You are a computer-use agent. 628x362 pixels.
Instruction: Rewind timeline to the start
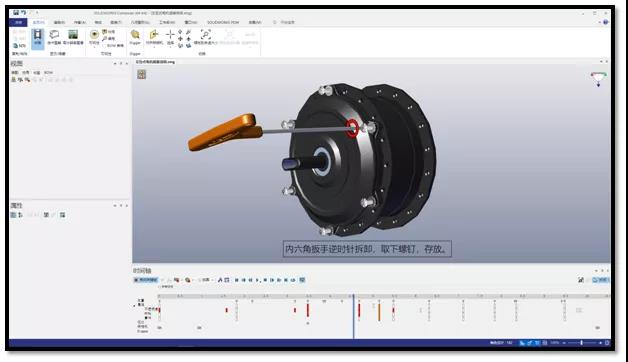(x=237, y=280)
